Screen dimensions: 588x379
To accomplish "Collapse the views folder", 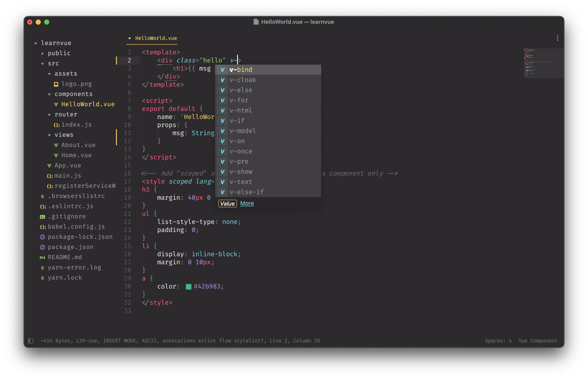I will pos(49,135).
